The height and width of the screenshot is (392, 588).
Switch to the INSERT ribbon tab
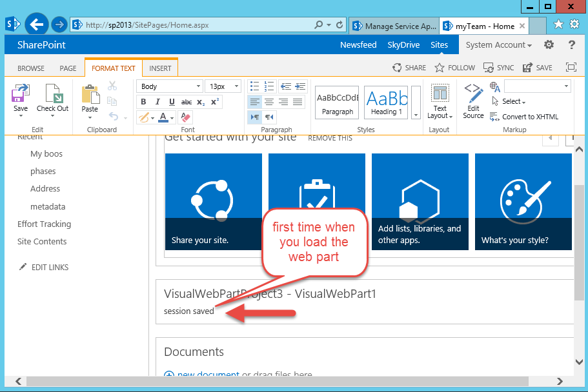coord(160,68)
